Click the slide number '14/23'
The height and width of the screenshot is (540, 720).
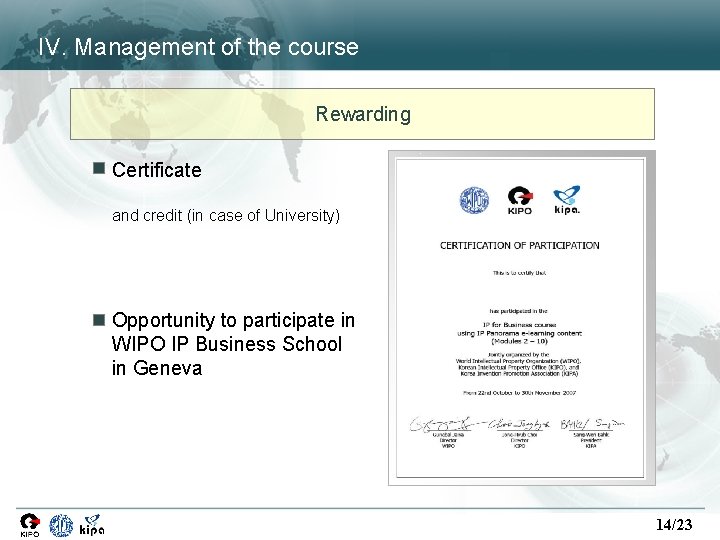(674, 524)
